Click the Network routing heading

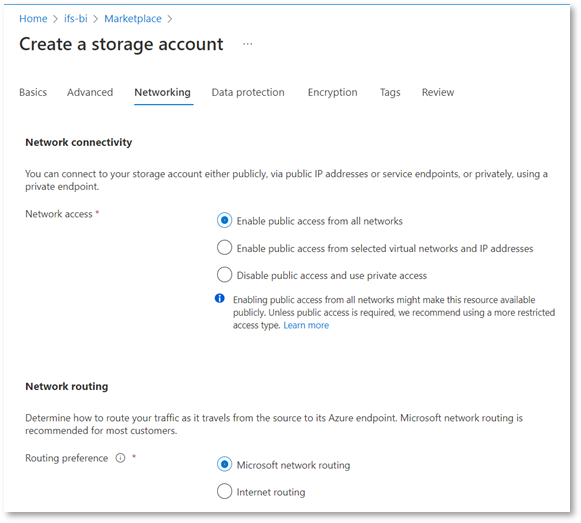(67, 386)
